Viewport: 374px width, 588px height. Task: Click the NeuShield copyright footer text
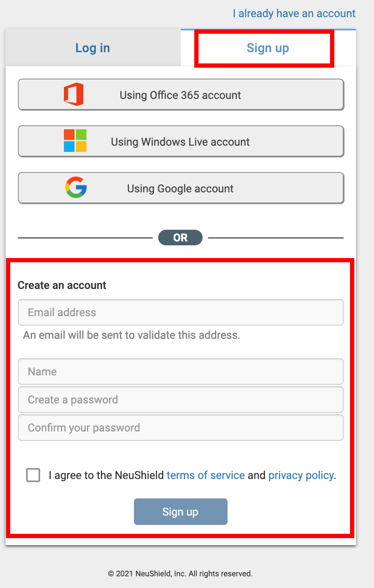coord(180,574)
